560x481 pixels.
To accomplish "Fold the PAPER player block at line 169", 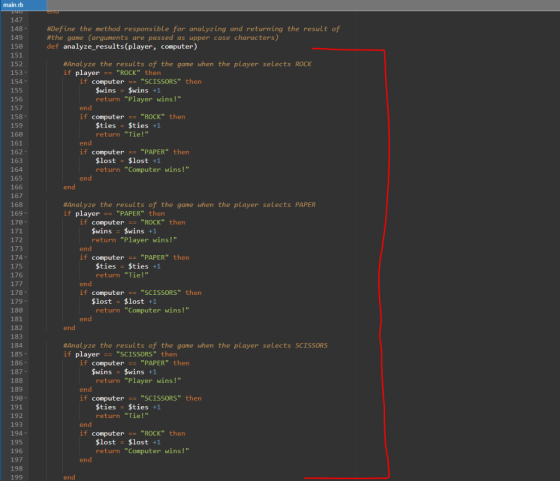I will (26, 214).
